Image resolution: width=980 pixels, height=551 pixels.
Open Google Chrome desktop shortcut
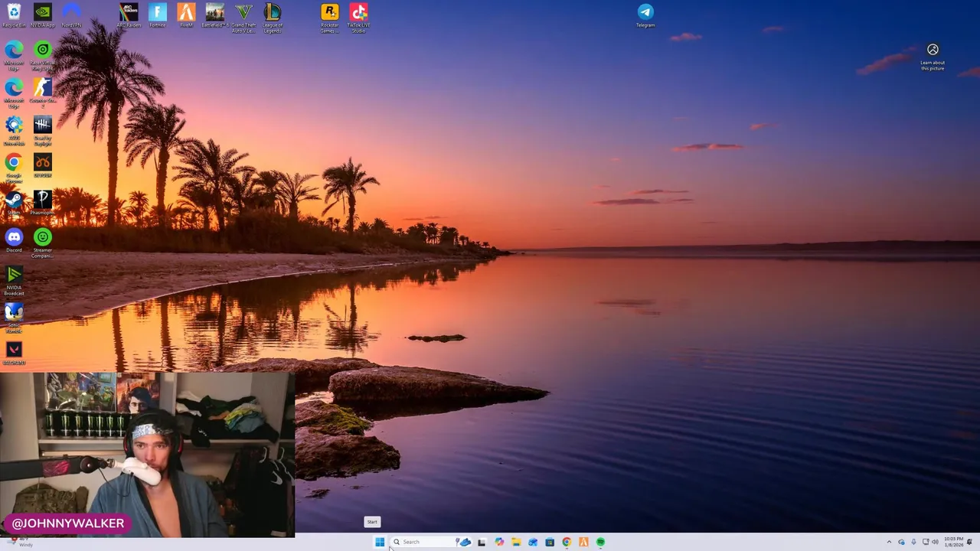tap(14, 168)
